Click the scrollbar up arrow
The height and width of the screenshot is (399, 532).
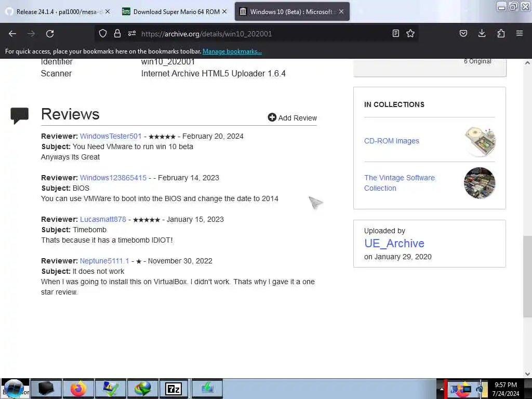point(527,63)
